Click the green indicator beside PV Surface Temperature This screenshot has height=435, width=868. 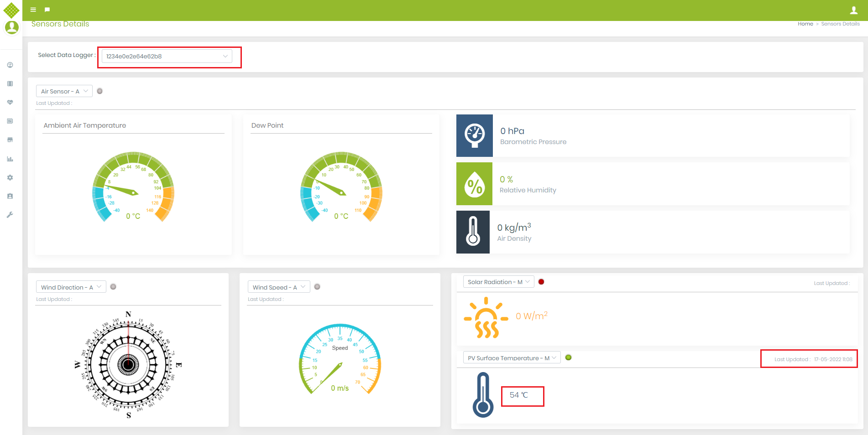[x=568, y=357]
